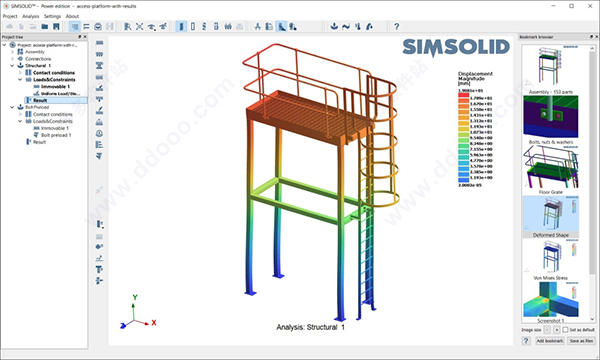The height and width of the screenshot is (360, 600).
Task: Click the Save as files button
Action: coord(581,340)
